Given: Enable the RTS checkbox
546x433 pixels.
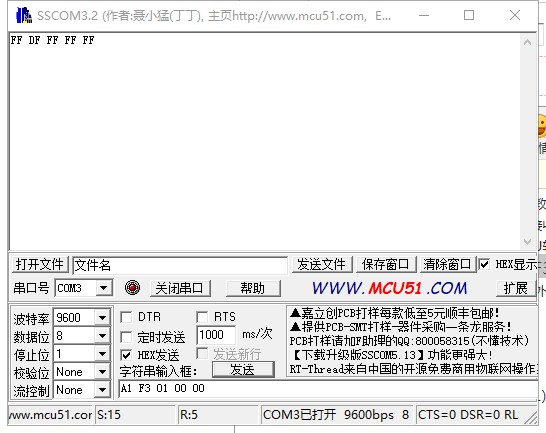Looking at the screenshot, I should tap(202, 317).
